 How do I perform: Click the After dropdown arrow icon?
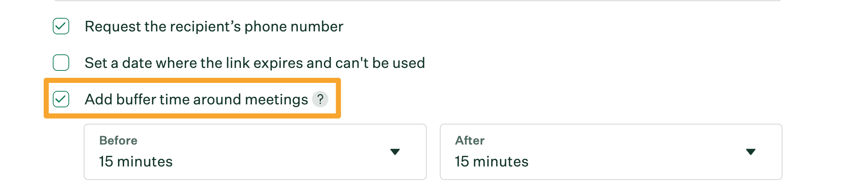coord(750,152)
